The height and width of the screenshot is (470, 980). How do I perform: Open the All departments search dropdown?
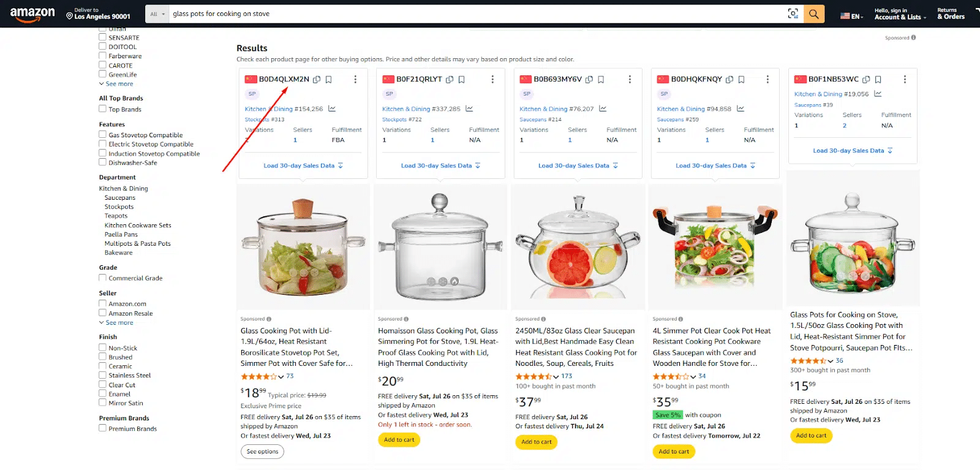(x=157, y=14)
